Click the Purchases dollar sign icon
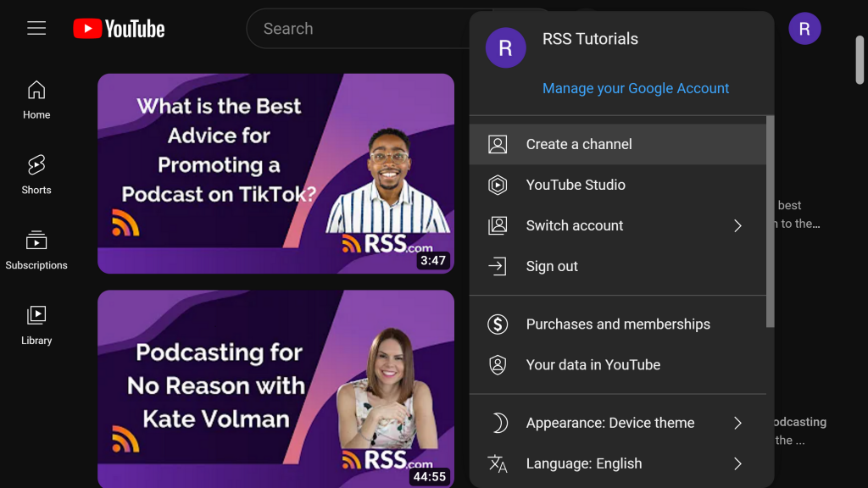 497,324
